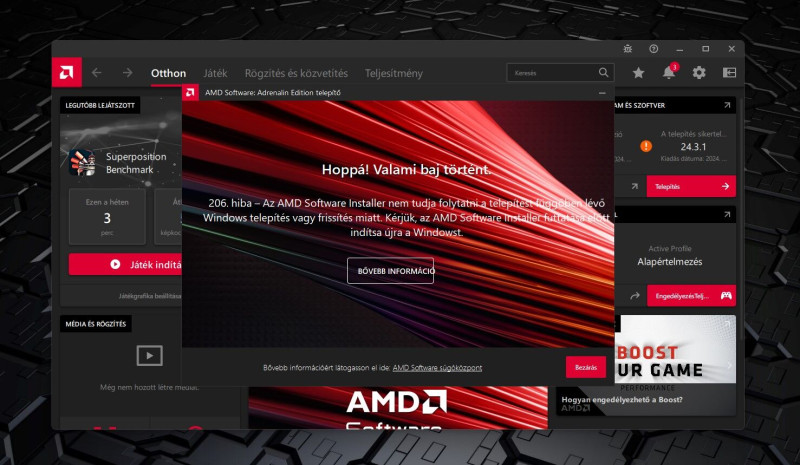
Task: Go forward with the right arrow
Action: [x=128, y=73]
